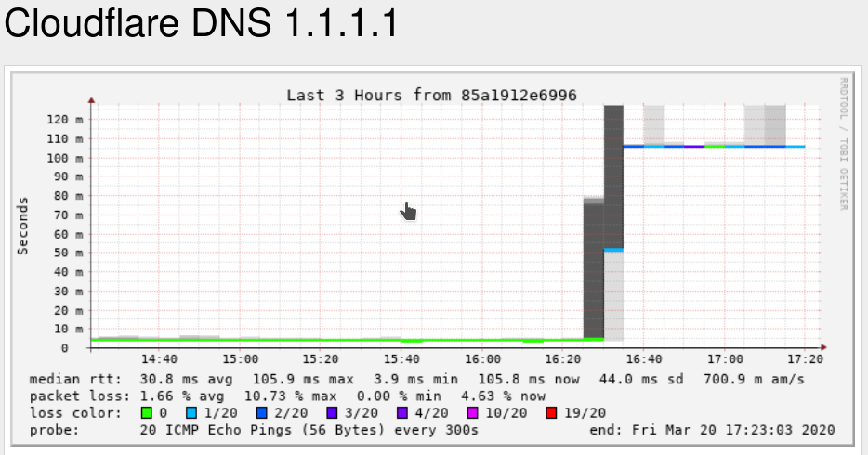868x455 pixels.
Task: Click the red '19/20' loss color swatch
Action: tap(551, 413)
